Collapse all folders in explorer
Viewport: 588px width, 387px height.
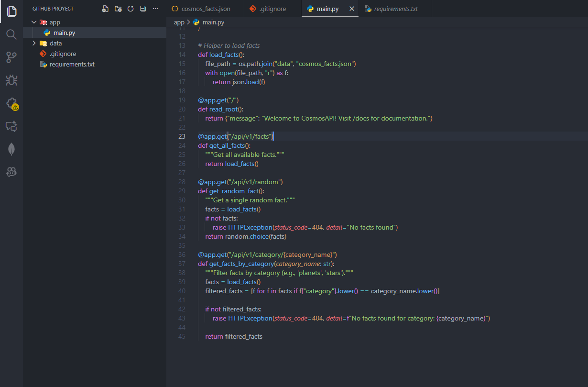point(142,9)
